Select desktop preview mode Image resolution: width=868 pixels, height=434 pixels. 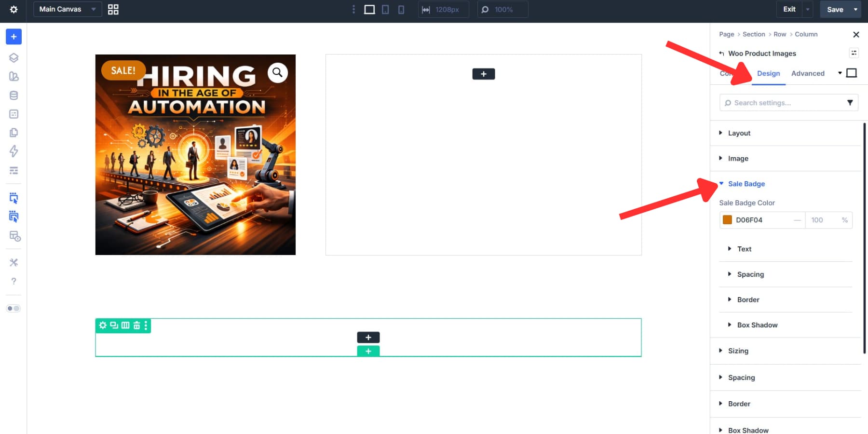pos(369,9)
